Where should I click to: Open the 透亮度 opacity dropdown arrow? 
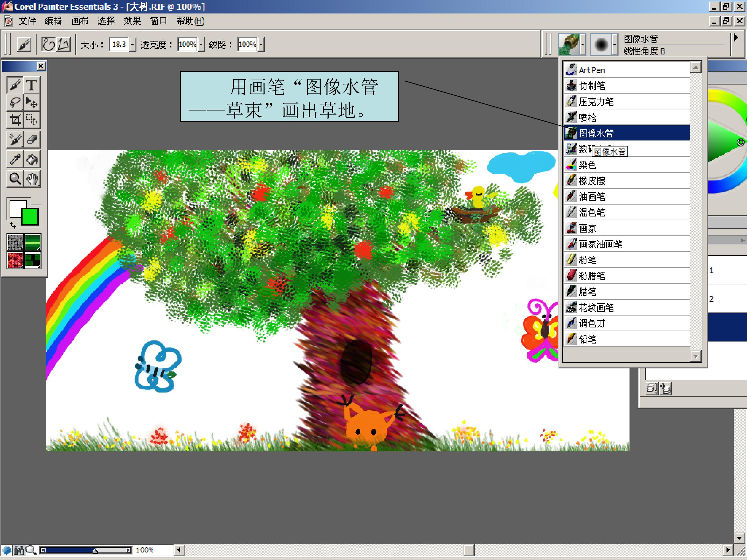click(201, 45)
